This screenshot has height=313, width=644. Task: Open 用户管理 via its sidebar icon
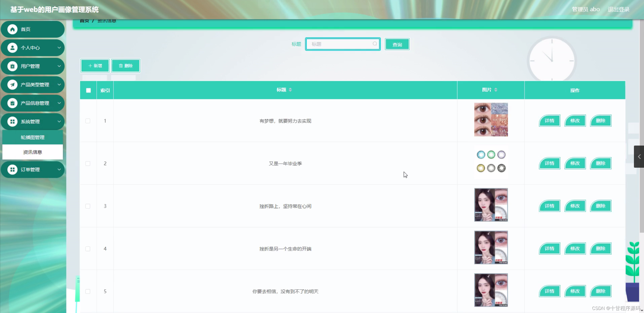coord(12,66)
